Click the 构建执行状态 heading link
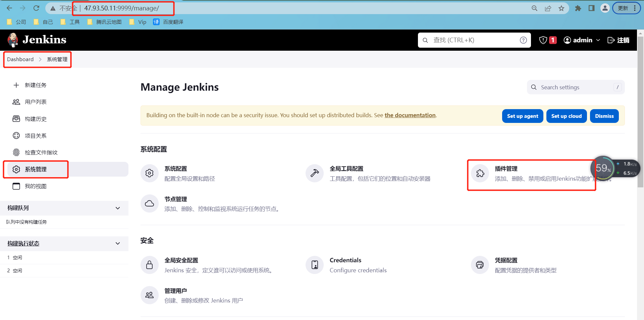Screen dimensions: 644x320 [23, 243]
